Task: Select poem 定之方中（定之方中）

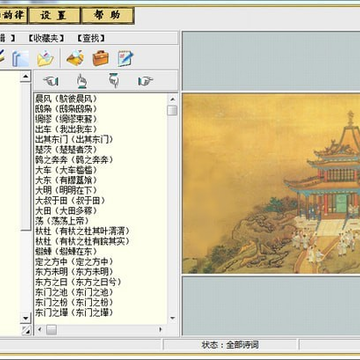Action: coord(74,261)
